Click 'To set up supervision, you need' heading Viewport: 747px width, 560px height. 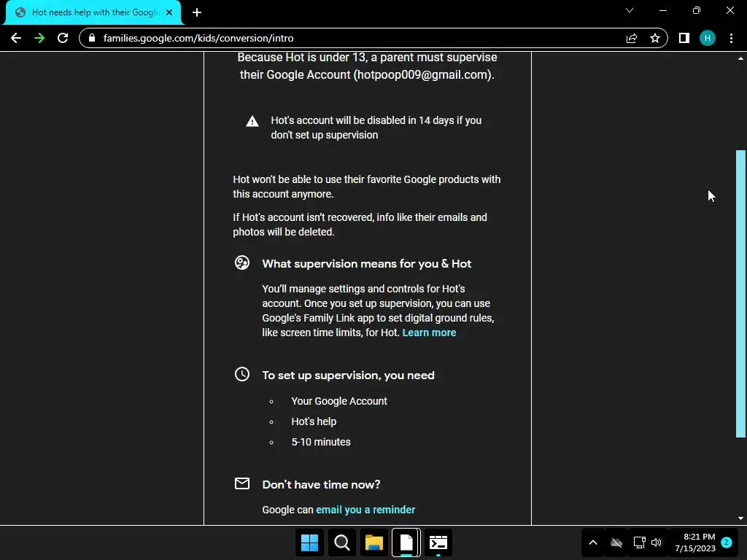click(348, 376)
